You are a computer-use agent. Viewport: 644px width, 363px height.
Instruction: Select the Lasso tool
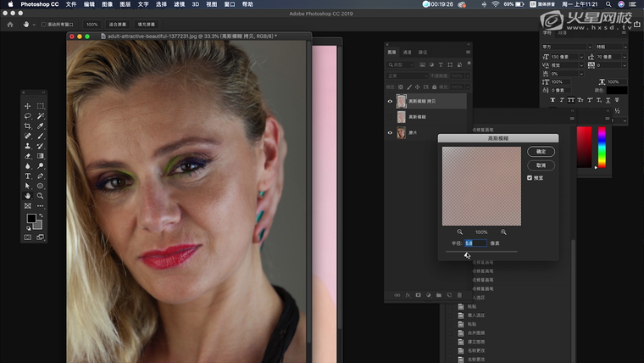27,115
